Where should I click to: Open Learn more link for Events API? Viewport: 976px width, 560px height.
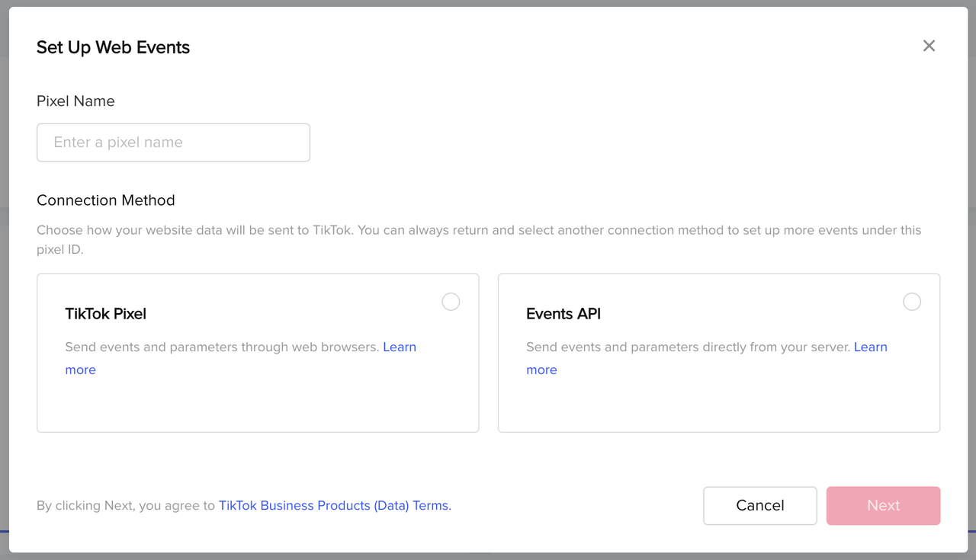pos(870,347)
